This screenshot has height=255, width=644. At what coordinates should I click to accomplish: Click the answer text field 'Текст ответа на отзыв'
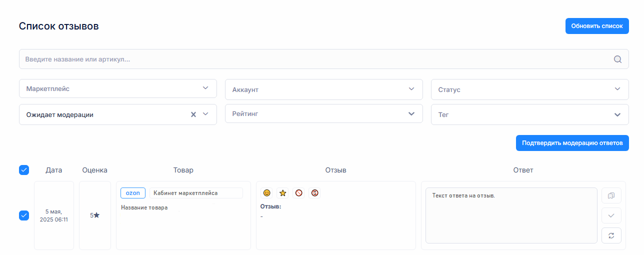pyautogui.click(x=511, y=215)
